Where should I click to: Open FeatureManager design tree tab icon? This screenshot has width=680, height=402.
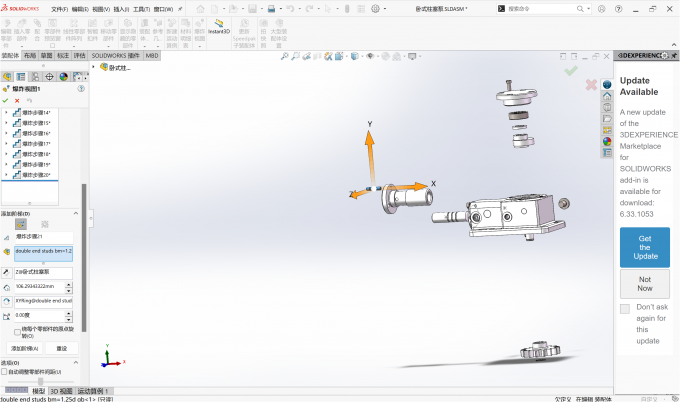pyautogui.click(x=7, y=77)
